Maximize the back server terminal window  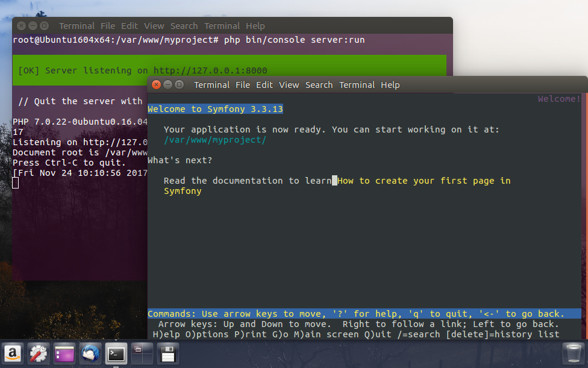click(44, 25)
